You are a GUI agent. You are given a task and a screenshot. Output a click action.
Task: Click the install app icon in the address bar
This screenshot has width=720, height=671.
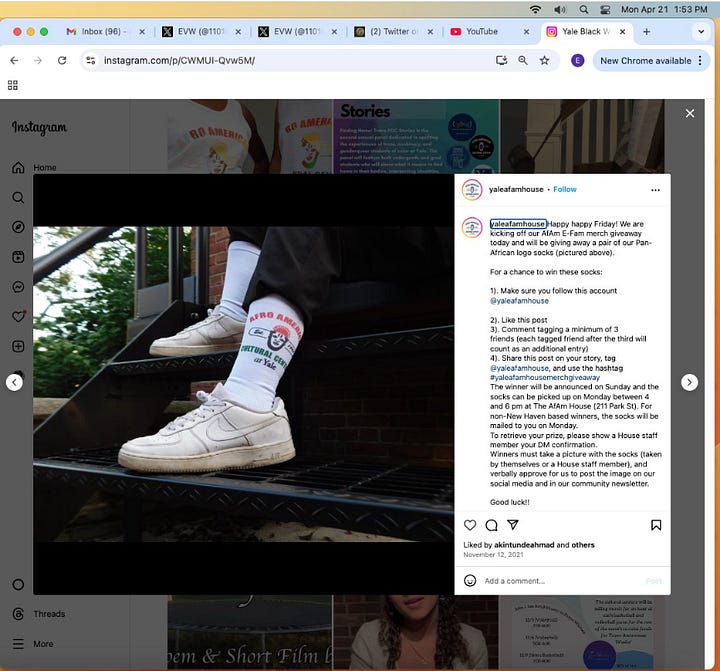click(501, 60)
